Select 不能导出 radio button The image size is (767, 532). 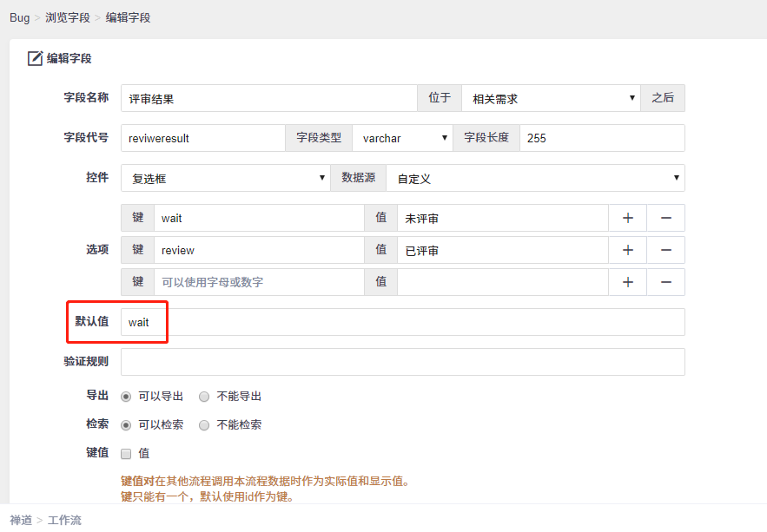[204, 397]
